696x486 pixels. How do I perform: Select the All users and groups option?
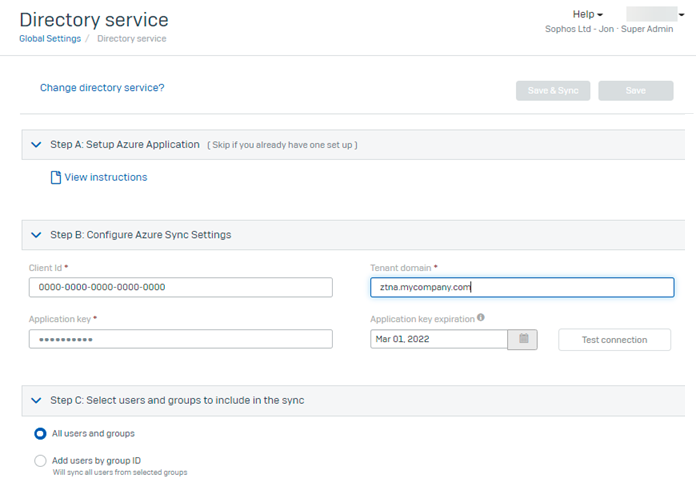click(40, 434)
